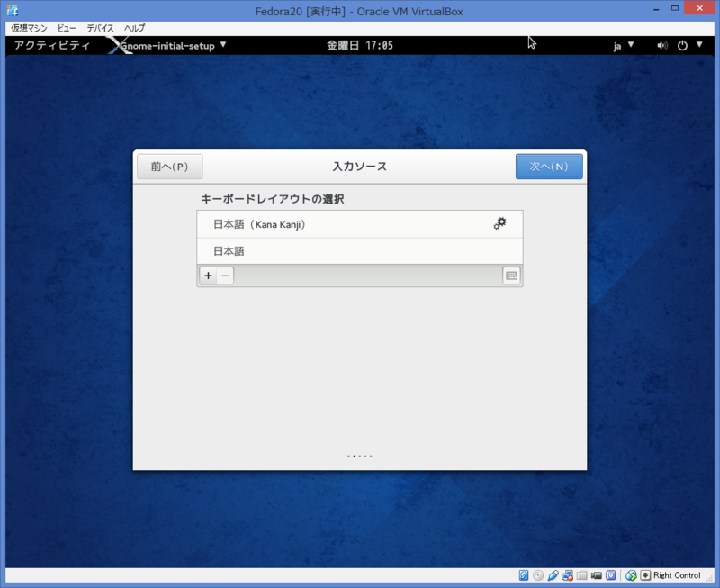This screenshot has width=720, height=588.
Task: Mute sound via the volume icon
Action: tap(661, 44)
